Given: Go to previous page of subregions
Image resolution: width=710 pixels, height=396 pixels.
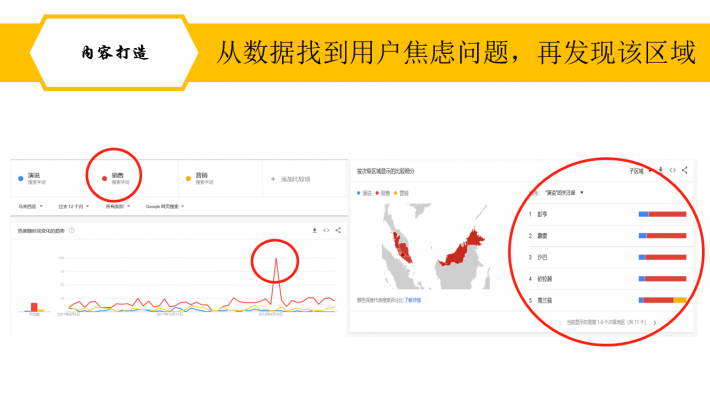Looking at the screenshot, I should (x=560, y=323).
